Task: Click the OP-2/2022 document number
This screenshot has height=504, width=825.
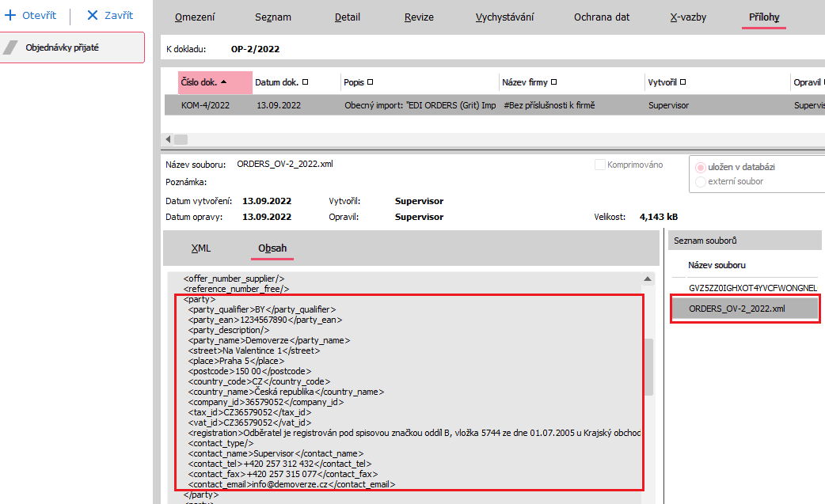Action: click(x=255, y=49)
